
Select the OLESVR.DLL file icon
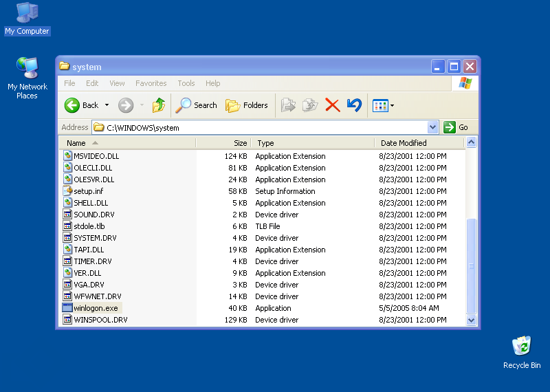tap(67, 179)
